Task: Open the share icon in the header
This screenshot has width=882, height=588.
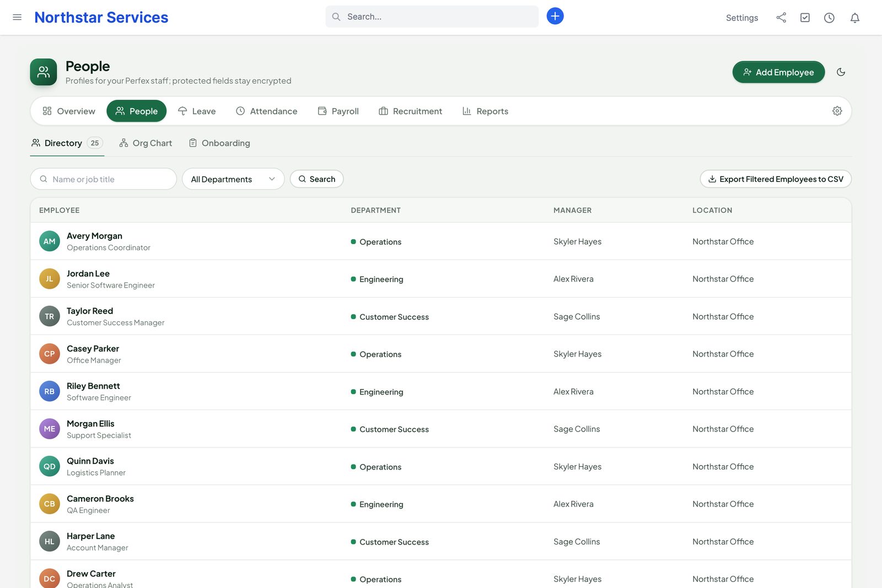Action: (781, 18)
